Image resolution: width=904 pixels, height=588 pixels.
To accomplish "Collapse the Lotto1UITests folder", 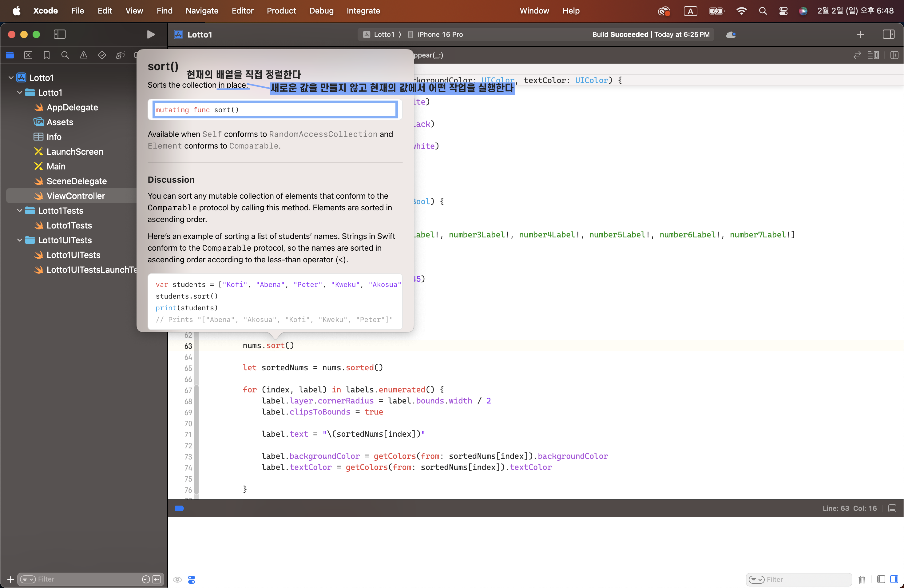I will (19, 240).
